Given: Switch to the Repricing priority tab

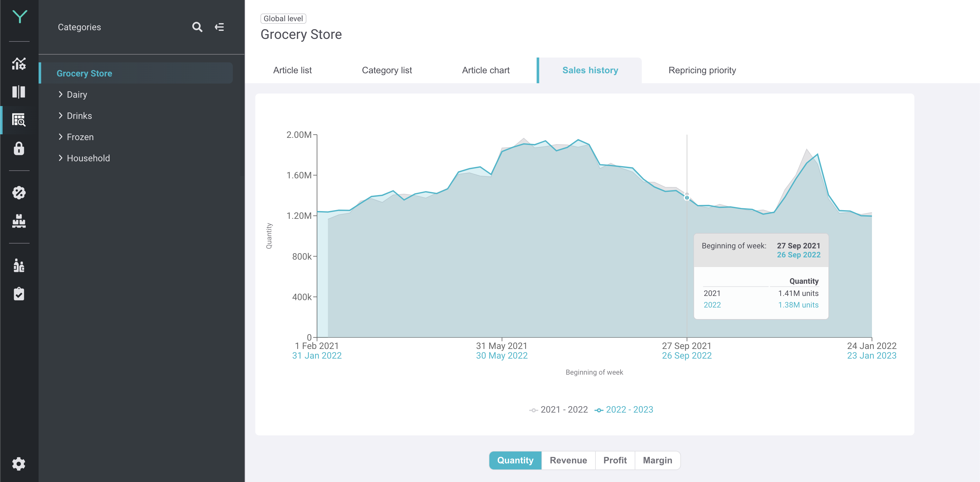Looking at the screenshot, I should [702, 70].
